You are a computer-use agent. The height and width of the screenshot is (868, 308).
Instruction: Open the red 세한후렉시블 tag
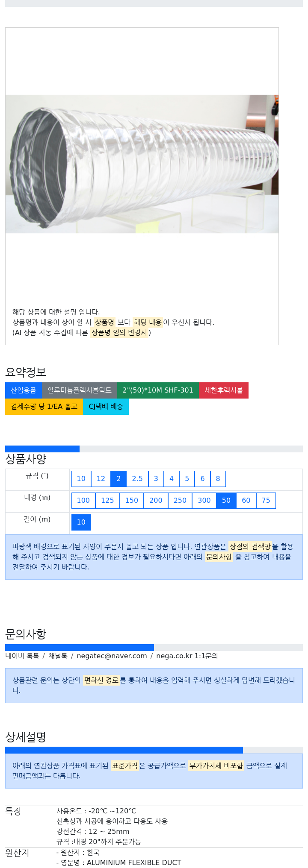click(224, 390)
